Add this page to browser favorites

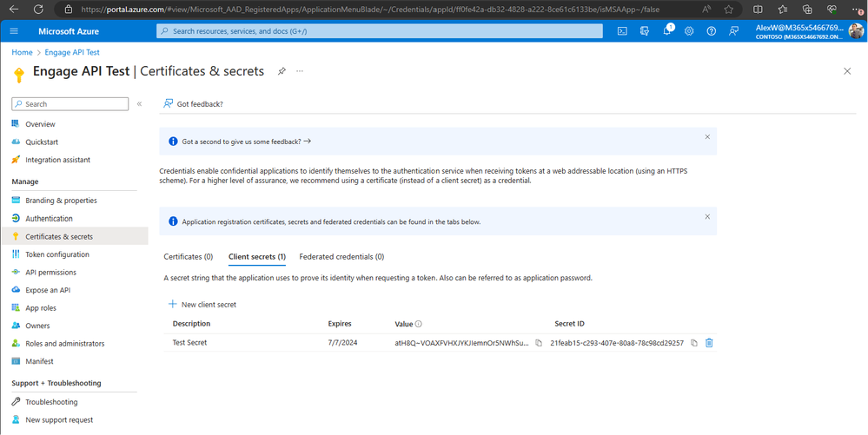(x=728, y=10)
